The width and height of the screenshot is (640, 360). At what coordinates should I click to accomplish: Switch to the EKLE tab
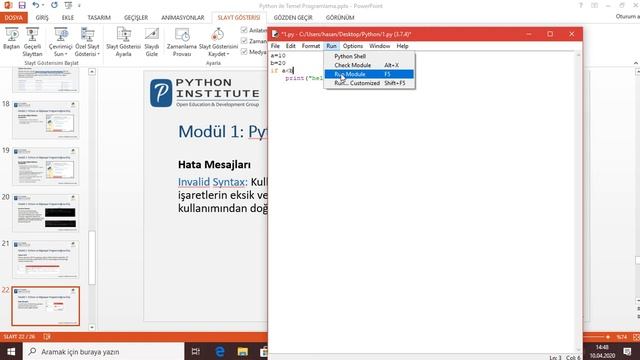tap(68, 18)
